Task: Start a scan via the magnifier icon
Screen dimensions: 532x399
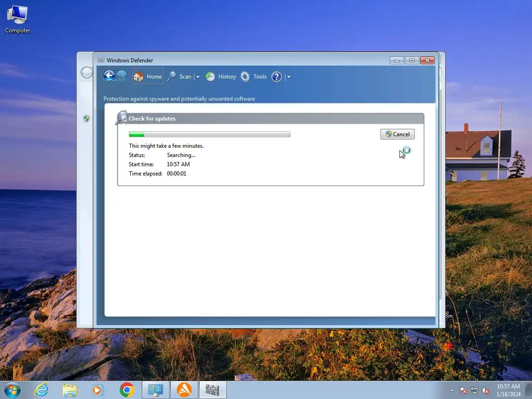Action: pos(172,77)
